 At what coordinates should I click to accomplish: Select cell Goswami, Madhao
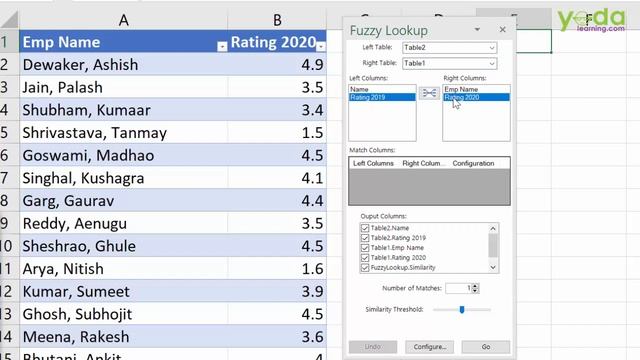click(123, 155)
